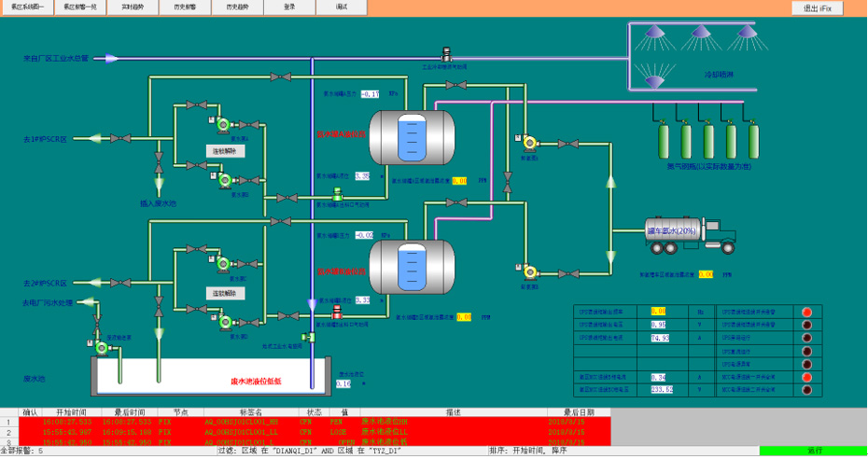The width and height of the screenshot is (868, 459).
Task: Click the first red UPS alarm indicator light
Action: [x=806, y=312]
